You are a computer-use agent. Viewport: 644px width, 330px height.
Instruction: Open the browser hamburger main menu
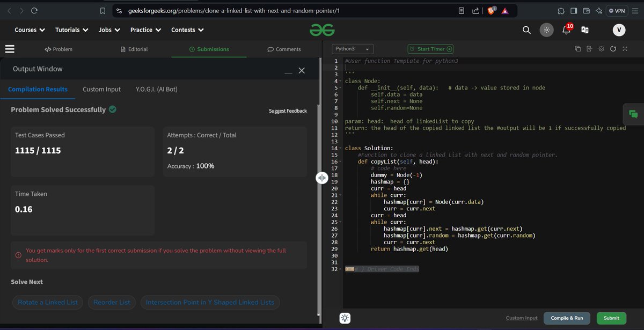(x=635, y=11)
